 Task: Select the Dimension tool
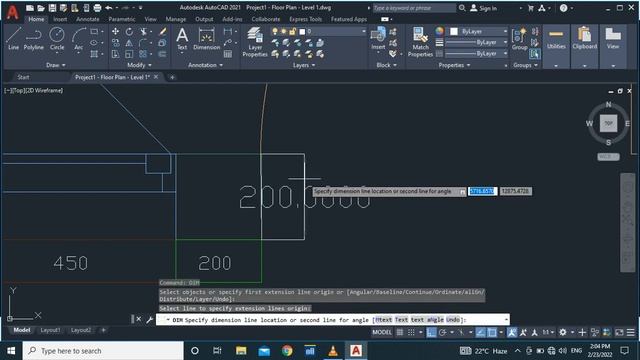[x=207, y=39]
